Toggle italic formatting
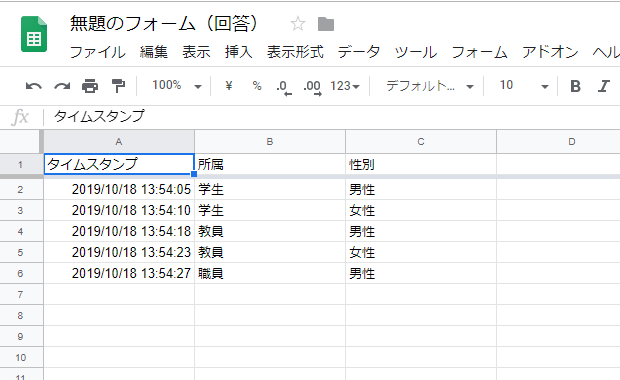The image size is (620, 380). [604, 86]
